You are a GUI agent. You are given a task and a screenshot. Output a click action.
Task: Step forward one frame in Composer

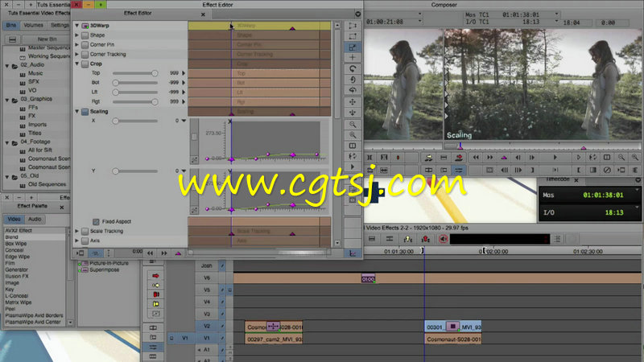532,157
